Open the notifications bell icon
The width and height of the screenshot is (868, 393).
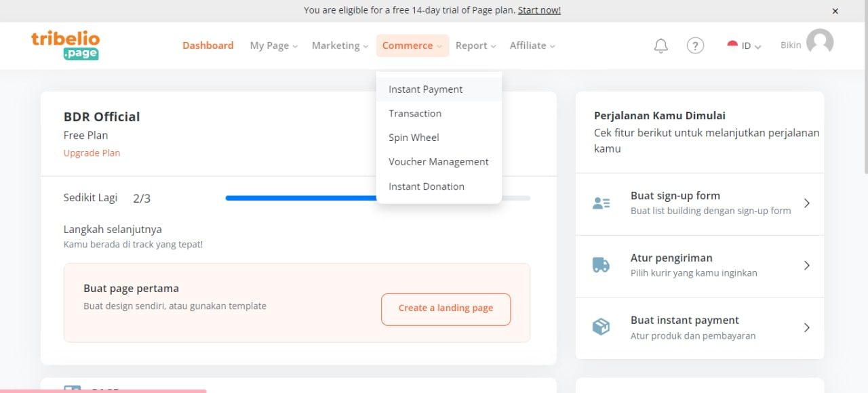pos(660,45)
